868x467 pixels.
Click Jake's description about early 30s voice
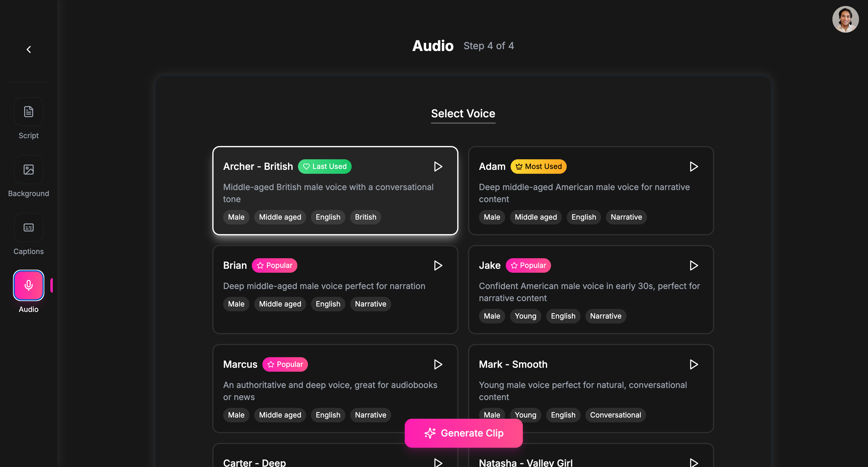589,292
